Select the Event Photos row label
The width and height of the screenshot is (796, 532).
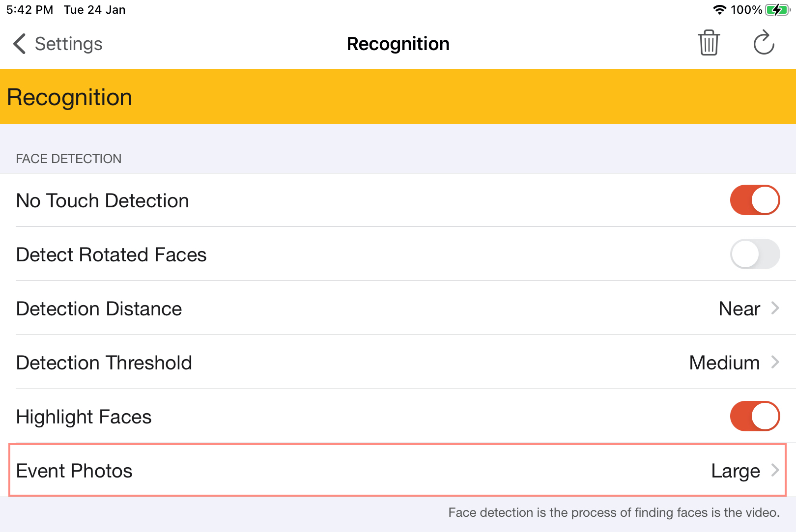coord(74,471)
